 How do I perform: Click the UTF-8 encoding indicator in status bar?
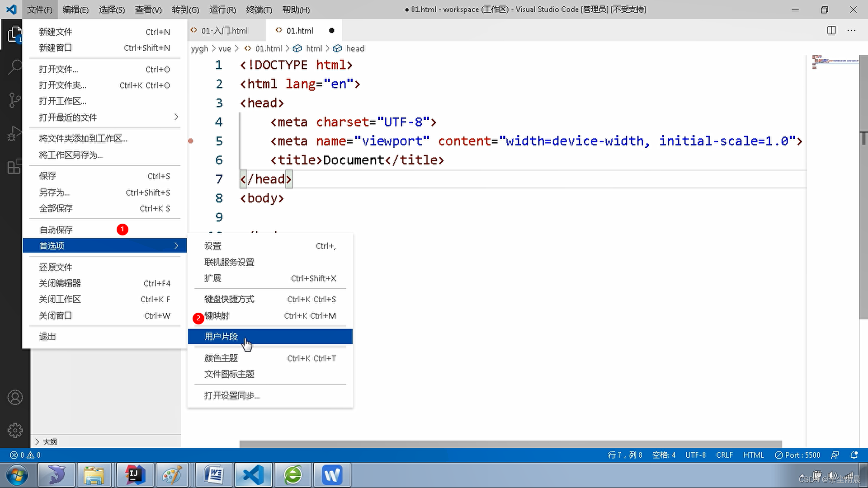(694, 455)
